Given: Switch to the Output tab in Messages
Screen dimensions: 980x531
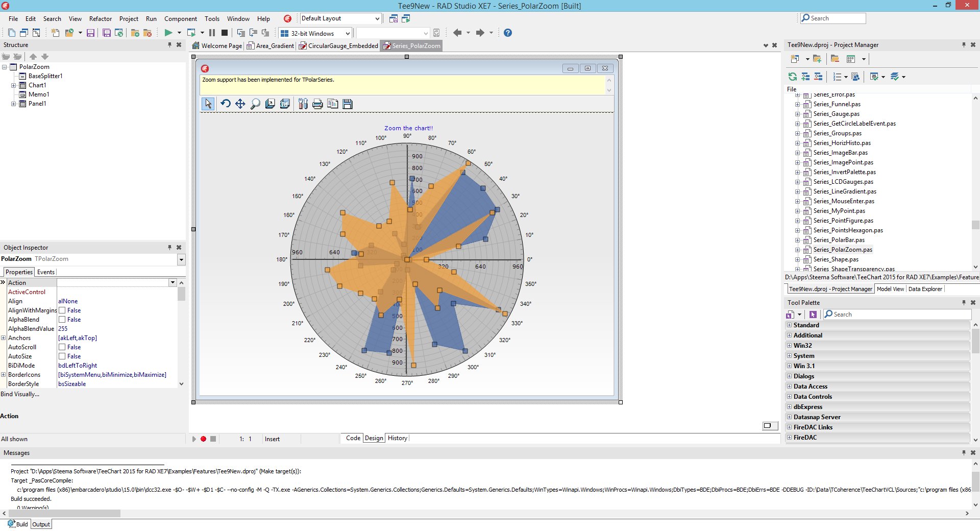Looking at the screenshot, I should 41,524.
